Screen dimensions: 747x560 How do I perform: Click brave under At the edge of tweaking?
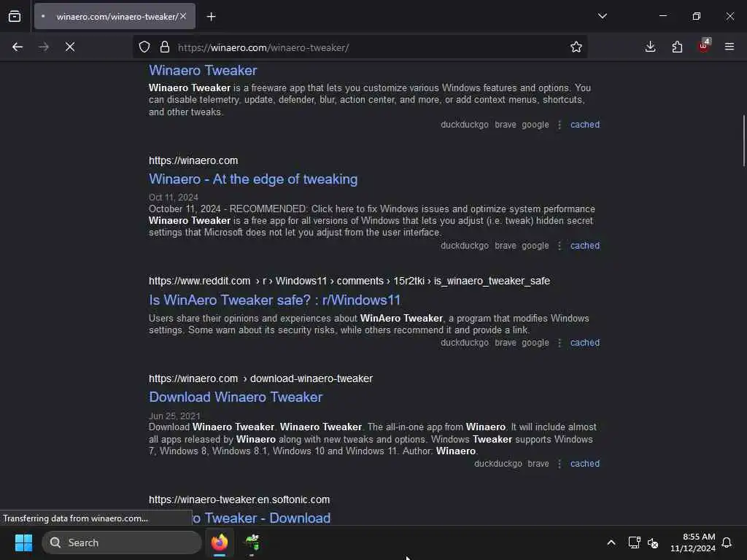point(506,246)
